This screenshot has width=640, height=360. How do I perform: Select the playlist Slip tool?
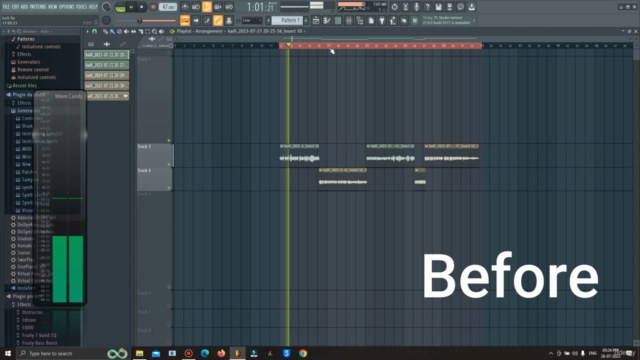point(133,31)
